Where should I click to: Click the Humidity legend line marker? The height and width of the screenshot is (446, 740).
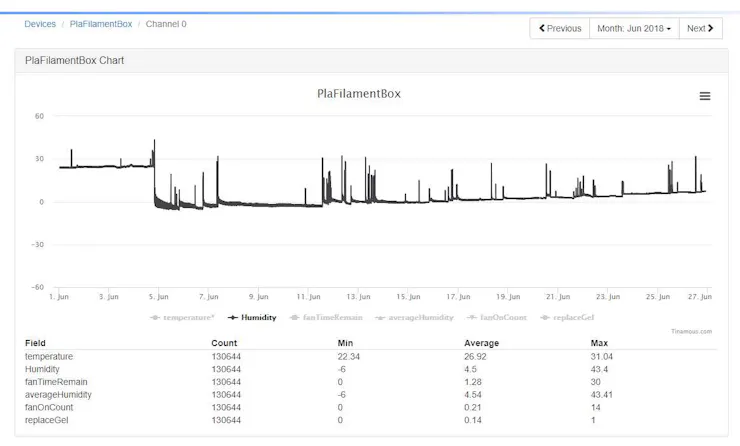(x=233, y=317)
